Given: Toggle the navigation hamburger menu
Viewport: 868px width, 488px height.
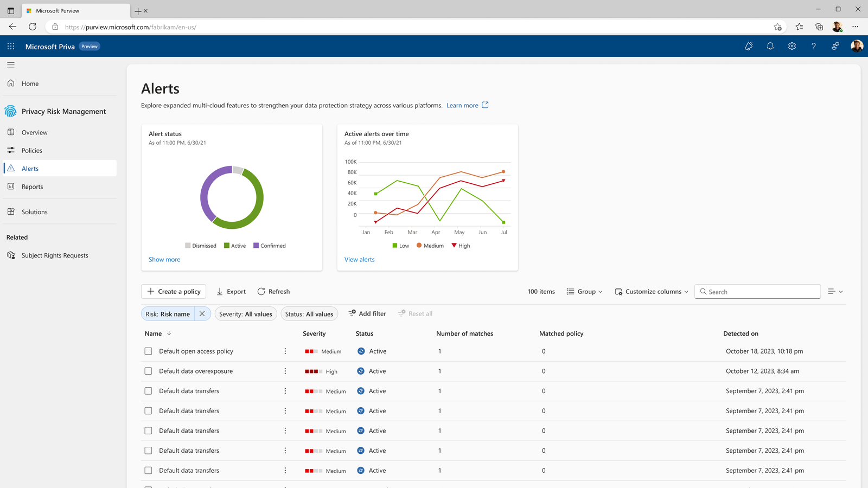Looking at the screenshot, I should [x=11, y=65].
